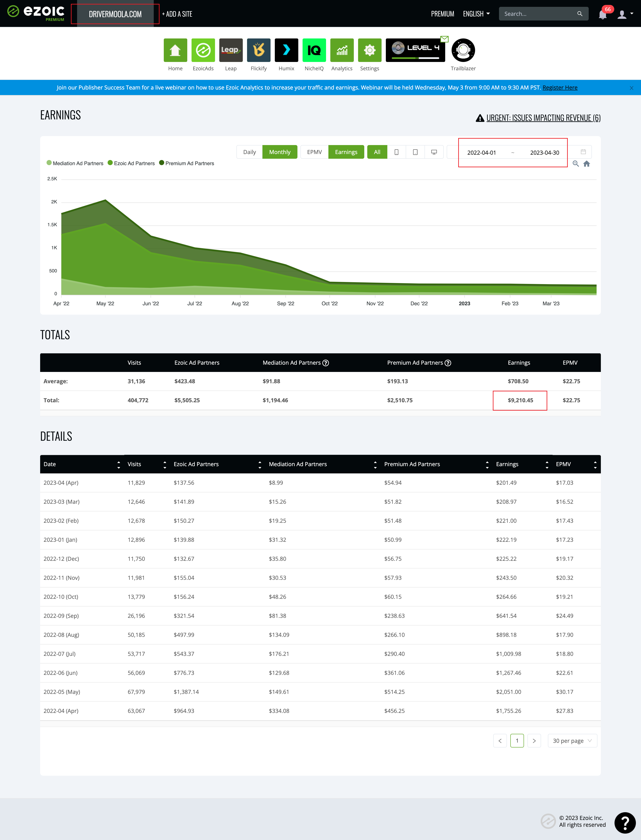Click the 2022-06 (Jun) visits 56,069
The width and height of the screenshot is (641, 840).
pos(136,673)
